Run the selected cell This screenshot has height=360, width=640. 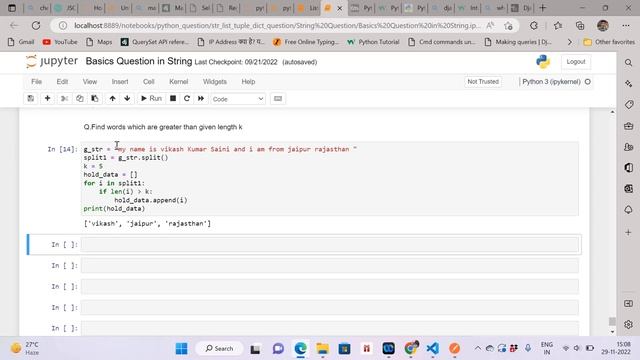click(151, 98)
